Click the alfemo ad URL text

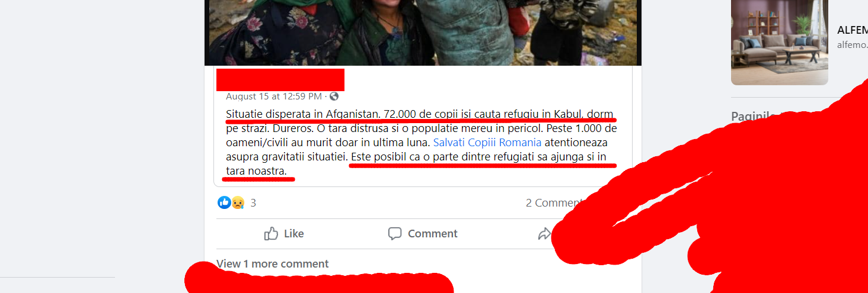click(852, 44)
